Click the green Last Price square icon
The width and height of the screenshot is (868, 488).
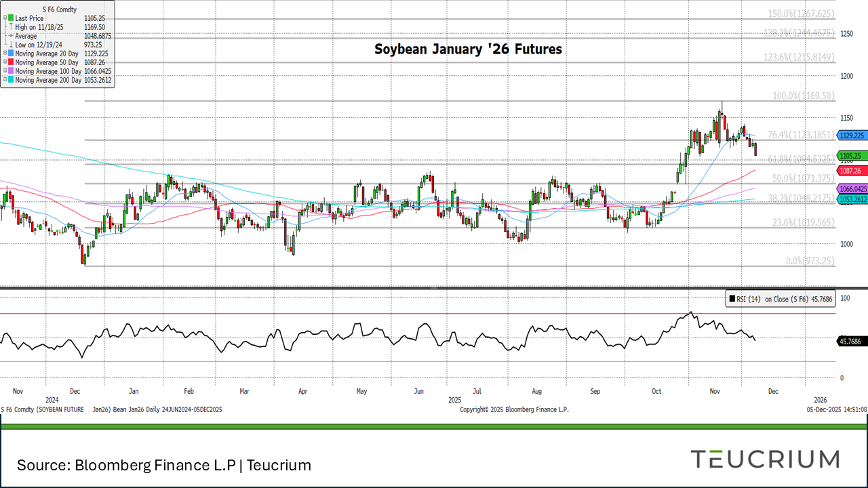pos(11,18)
